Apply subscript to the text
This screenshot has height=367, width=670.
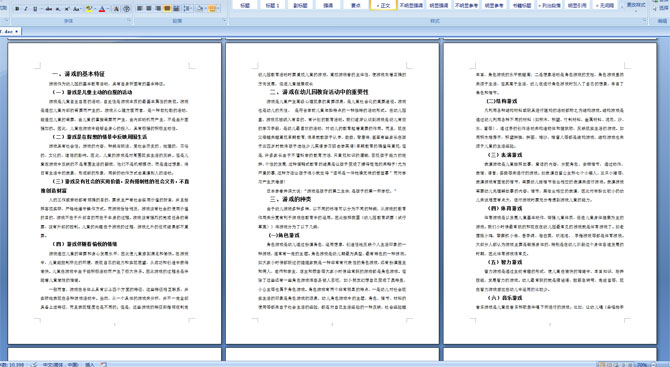tap(58, 9)
